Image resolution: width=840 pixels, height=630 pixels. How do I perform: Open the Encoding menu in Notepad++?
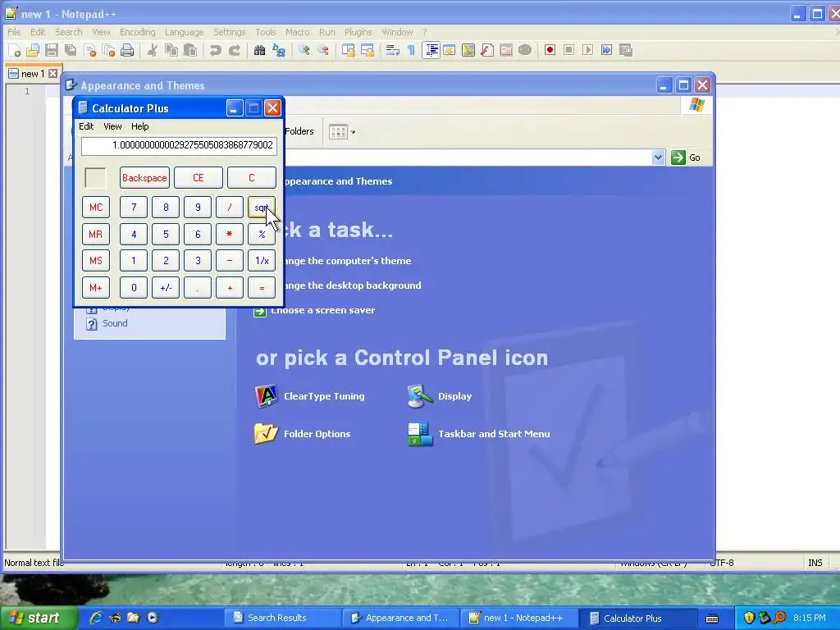(138, 32)
